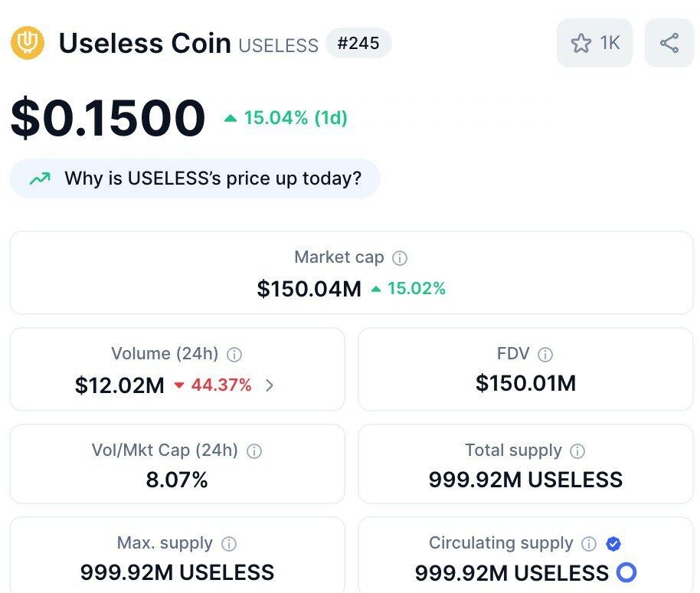Show Max. supply info icon

point(229,544)
